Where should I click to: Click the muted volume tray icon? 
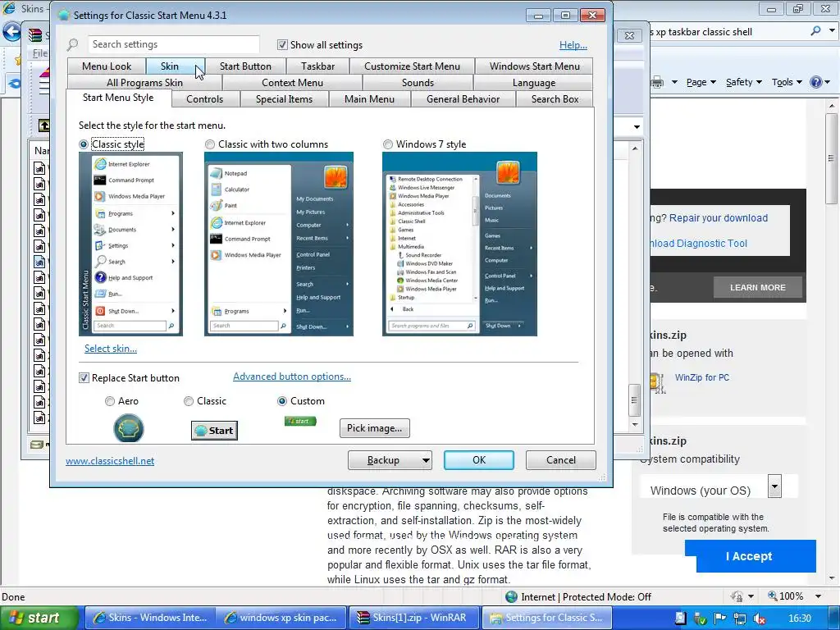(x=760, y=619)
